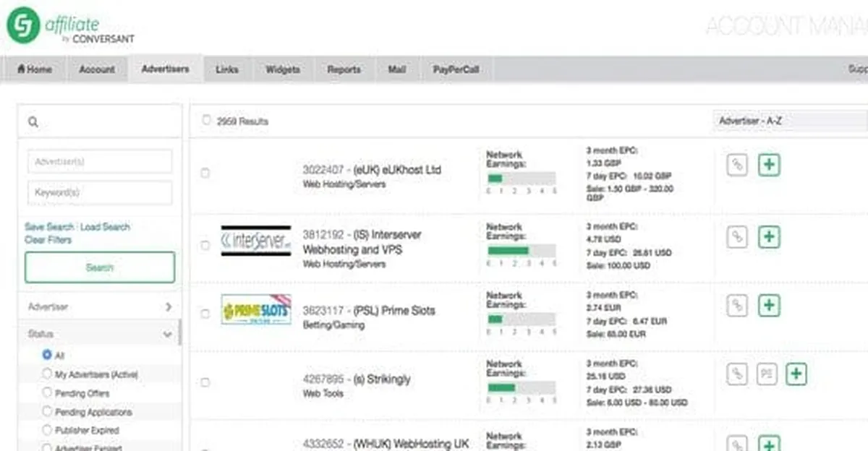Collapse the Status filter section
Viewport: 868px width, 451px height.
[x=100, y=334]
